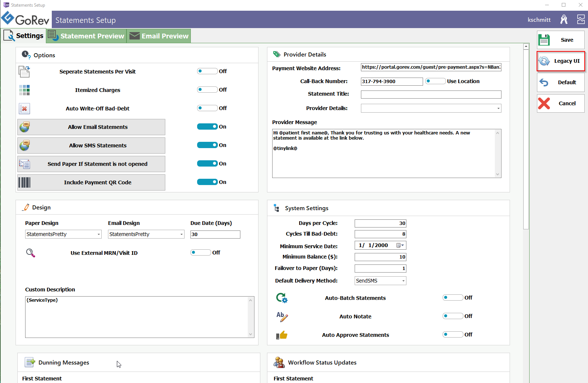Click the Auto Notate pencil icon

point(282,317)
